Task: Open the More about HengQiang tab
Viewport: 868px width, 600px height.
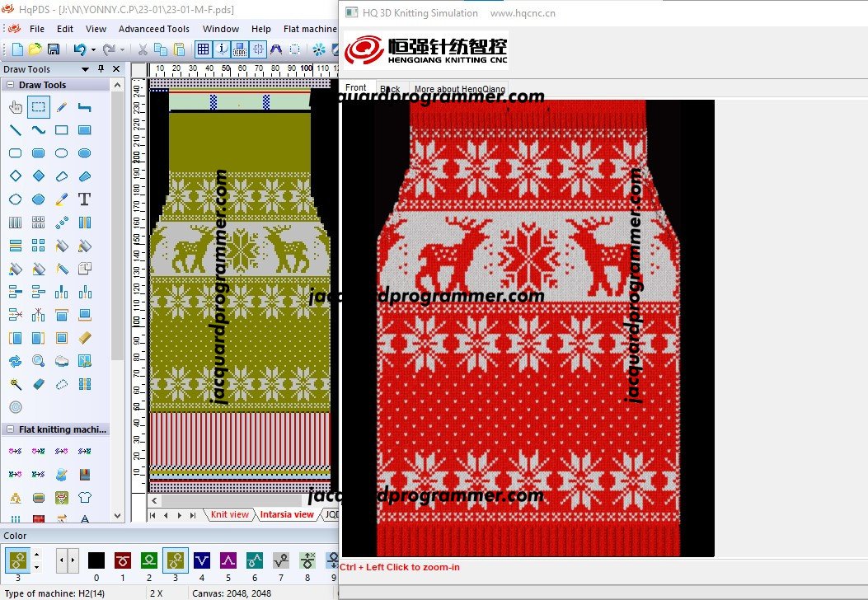Action: click(x=459, y=89)
